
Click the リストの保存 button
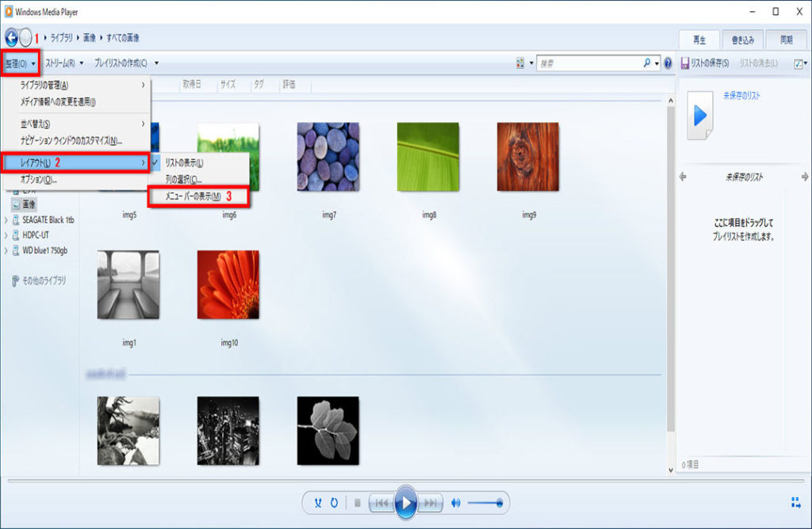[705, 63]
